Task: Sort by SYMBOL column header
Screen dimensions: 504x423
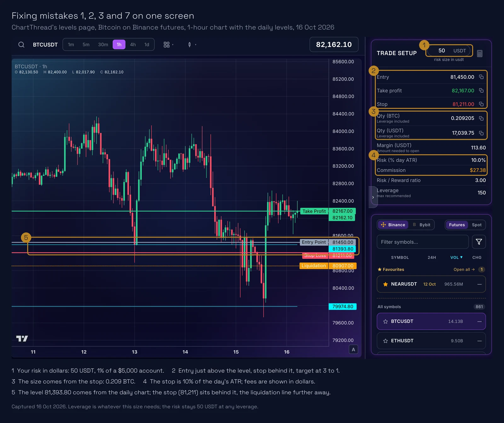Action: coord(400,257)
